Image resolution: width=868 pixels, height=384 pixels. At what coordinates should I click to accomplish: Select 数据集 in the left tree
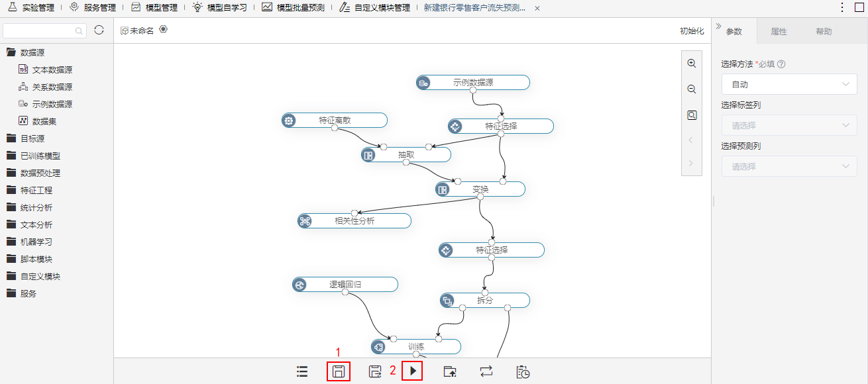[x=37, y=121]
